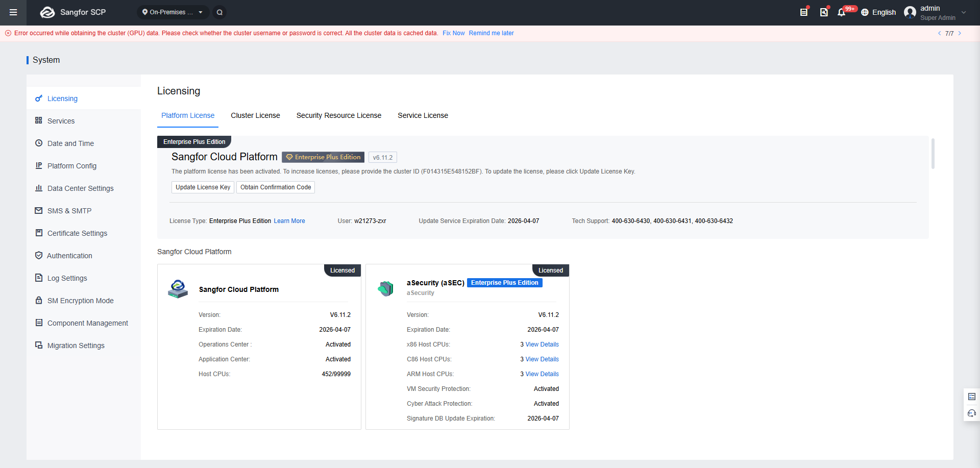Open Data Center Settings
Screen dimensions: 980x468
click(x=84, y=188)
